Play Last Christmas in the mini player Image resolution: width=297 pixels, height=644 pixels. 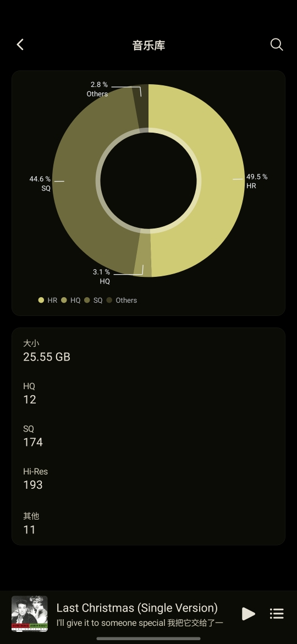point(248,614)
